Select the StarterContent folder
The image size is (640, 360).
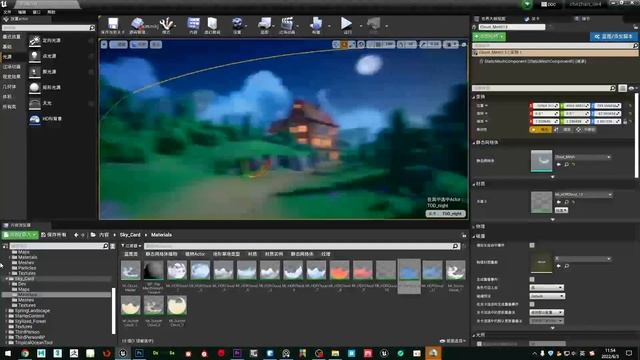tap(29, 316)
